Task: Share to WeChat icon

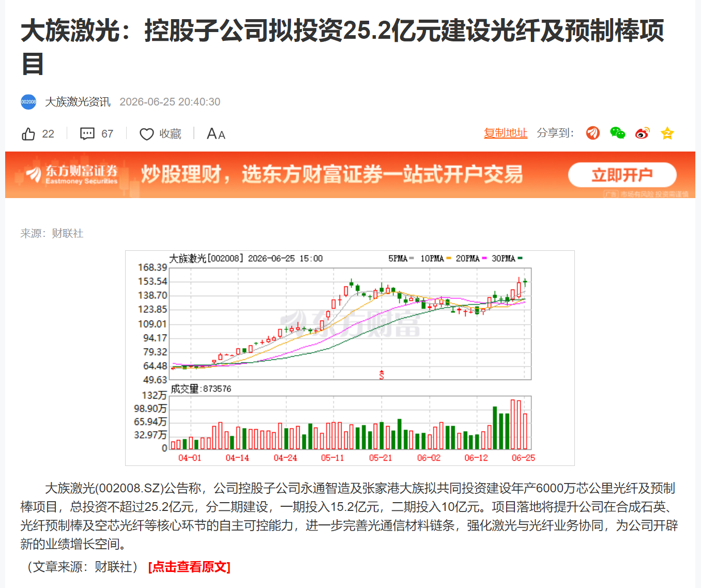Action: pyautogui.click(x=618, y=133)
